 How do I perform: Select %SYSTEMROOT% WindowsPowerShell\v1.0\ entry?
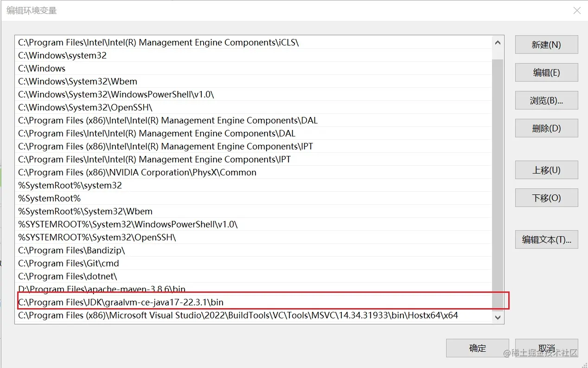(254, 224)
